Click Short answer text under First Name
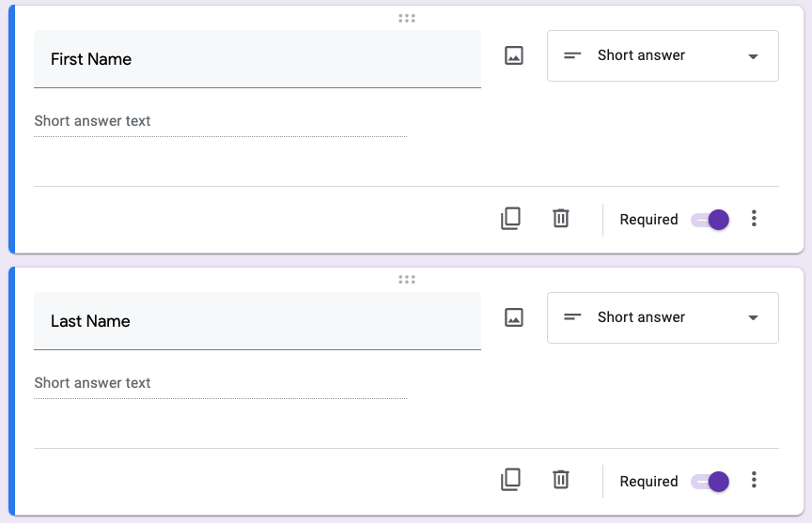This screenshot has height=523, width=812. tap(92, 121)
